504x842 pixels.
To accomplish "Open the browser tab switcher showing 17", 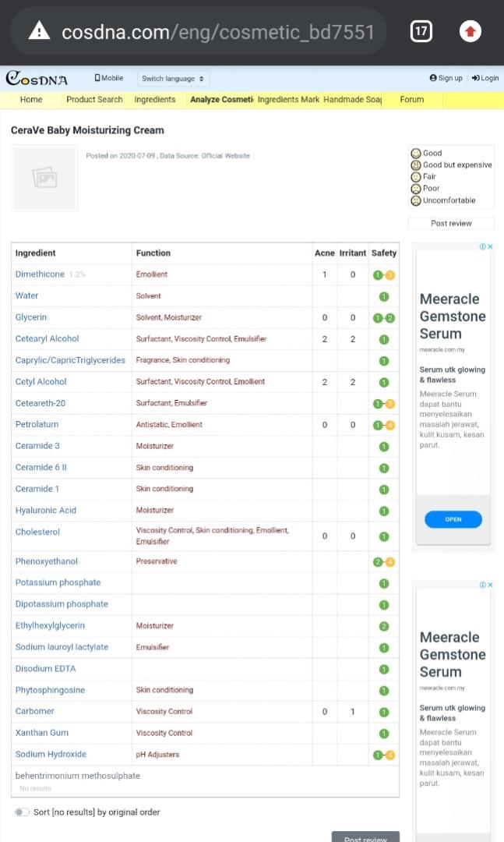I will pyautogui.click(x=421, y=31).
